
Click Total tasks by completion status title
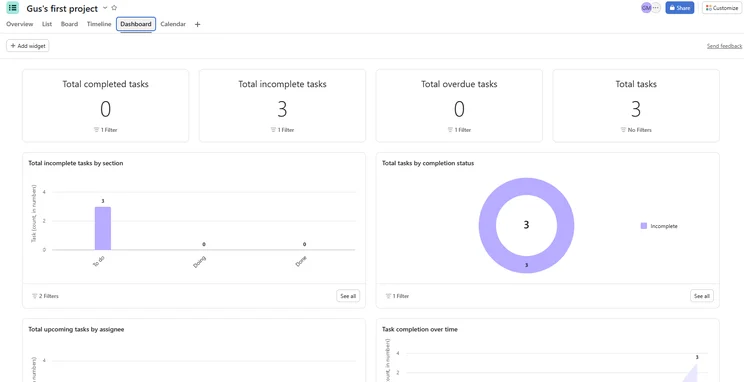click(x=428, y=163)
